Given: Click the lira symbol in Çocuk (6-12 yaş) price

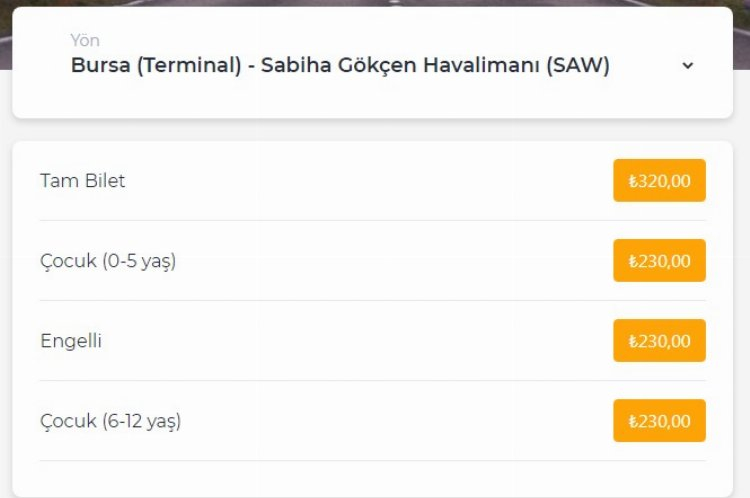Looking at the screenshot, I should tap(633, 422).
